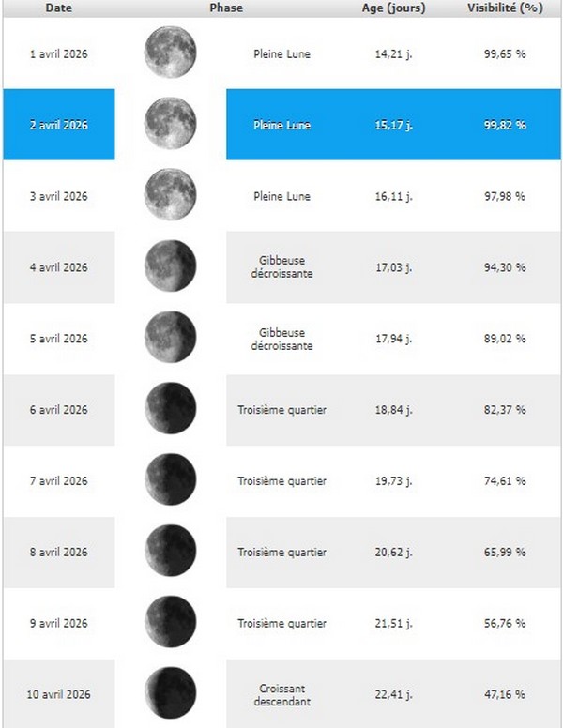
Task: Click the crescent moon for 10 avril 2026
Action: click(170, 694)
